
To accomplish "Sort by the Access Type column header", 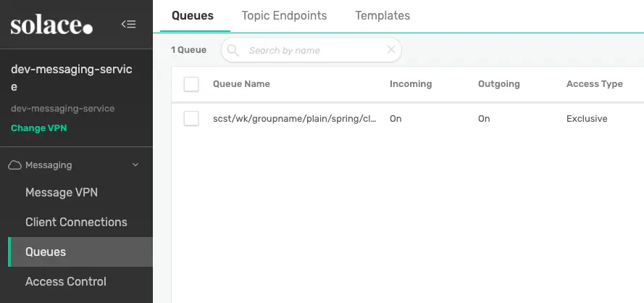I will click(594, 84).
